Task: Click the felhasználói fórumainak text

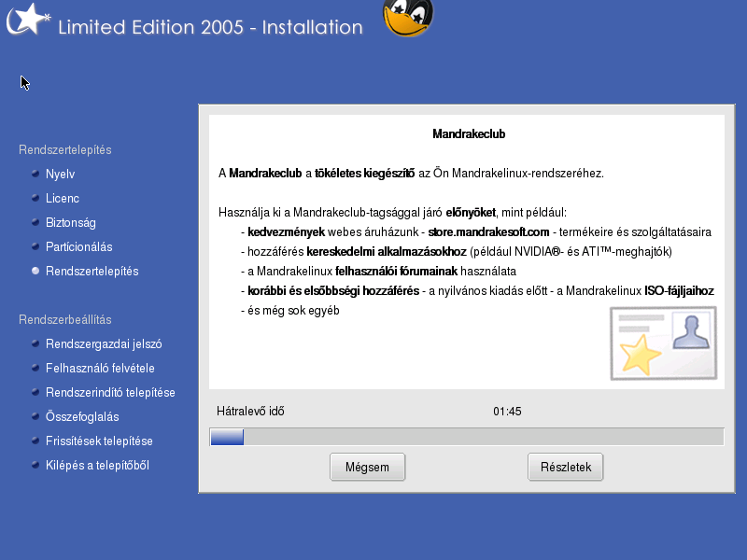Action: [x=396, y=272]
